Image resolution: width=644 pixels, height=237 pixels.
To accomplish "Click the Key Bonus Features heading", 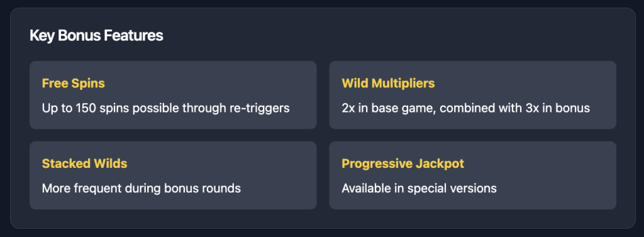I will pyautogui.click(x=96, y=36).
